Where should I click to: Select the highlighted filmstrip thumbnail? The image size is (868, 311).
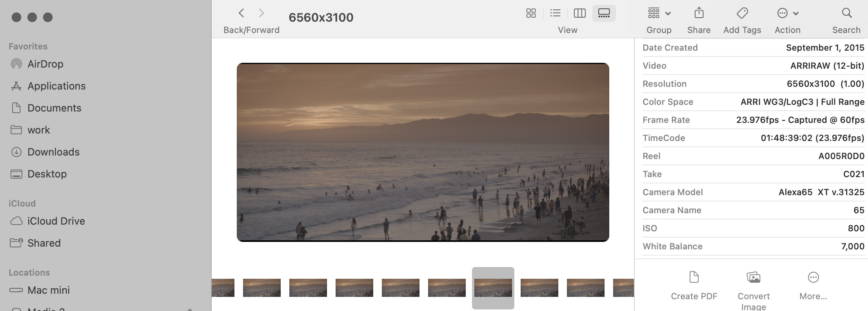(493, 288)
